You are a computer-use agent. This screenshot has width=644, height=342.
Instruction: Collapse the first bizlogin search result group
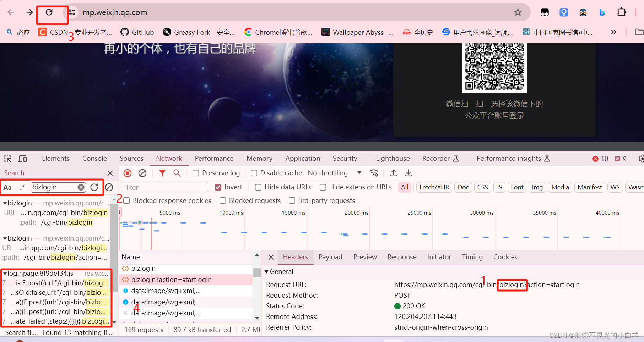pos(5,203)
